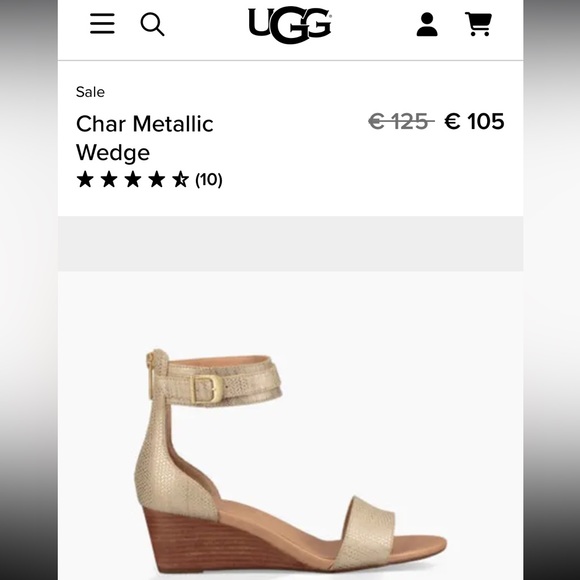Image resolution: width=580 pixels, height=580 pixels.
Task: Click the € 105 sale price
Action: tap(474, 121)
